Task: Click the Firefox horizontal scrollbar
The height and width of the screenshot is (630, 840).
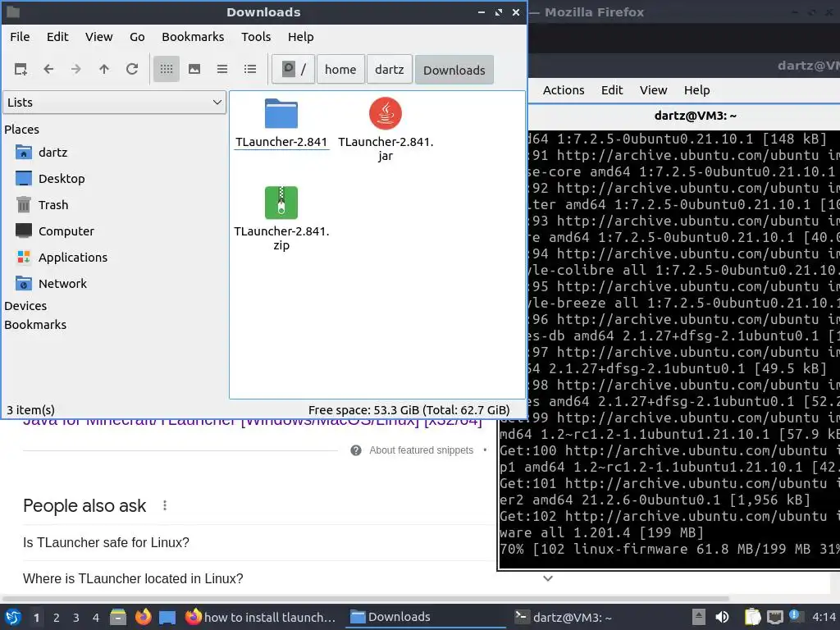Action: (366, 598)
